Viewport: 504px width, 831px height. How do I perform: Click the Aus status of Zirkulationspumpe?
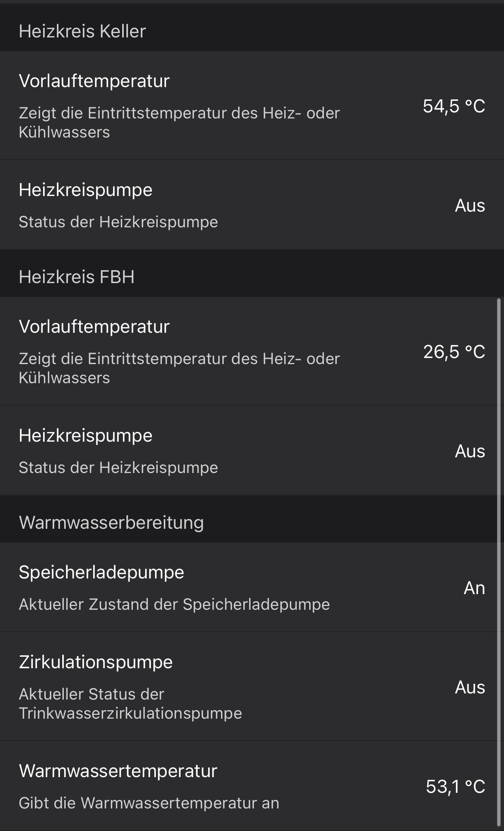[470, 687]
